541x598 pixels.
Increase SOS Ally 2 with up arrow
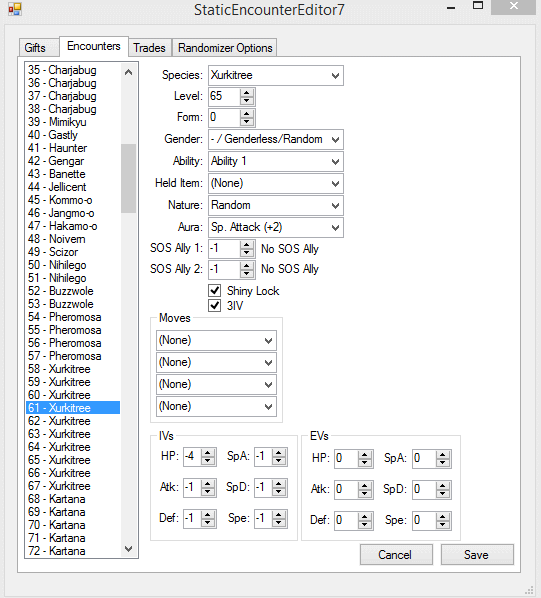pos(247,265)
